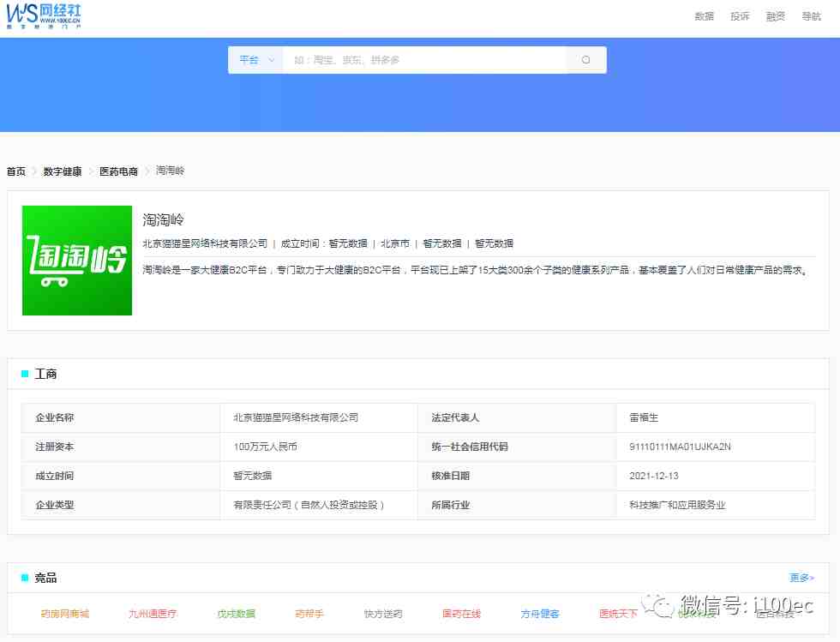
Task: Click the 淘淘岭 company title heading
Action: point(164,219)
